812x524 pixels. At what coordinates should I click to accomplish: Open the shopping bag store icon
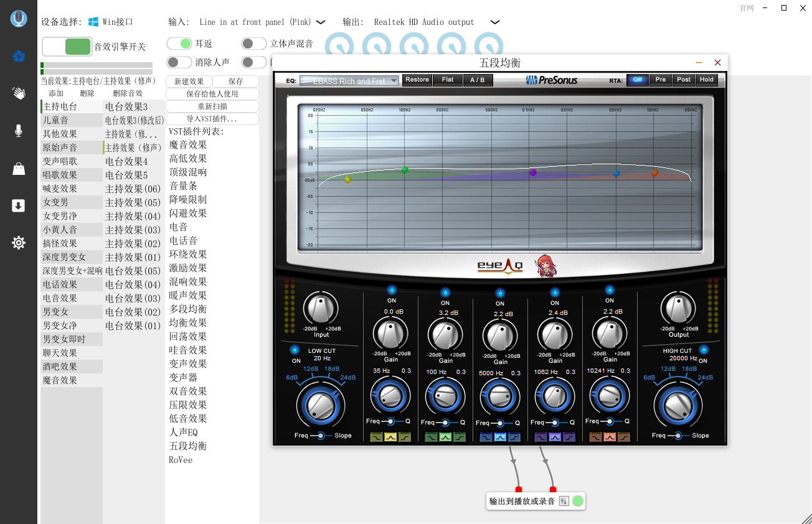point(19,169)
